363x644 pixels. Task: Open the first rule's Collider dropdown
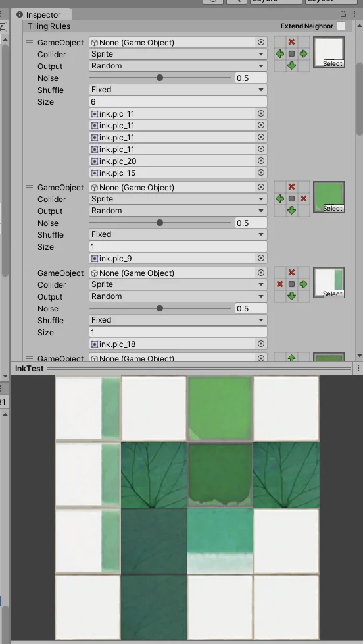[178, 54]
